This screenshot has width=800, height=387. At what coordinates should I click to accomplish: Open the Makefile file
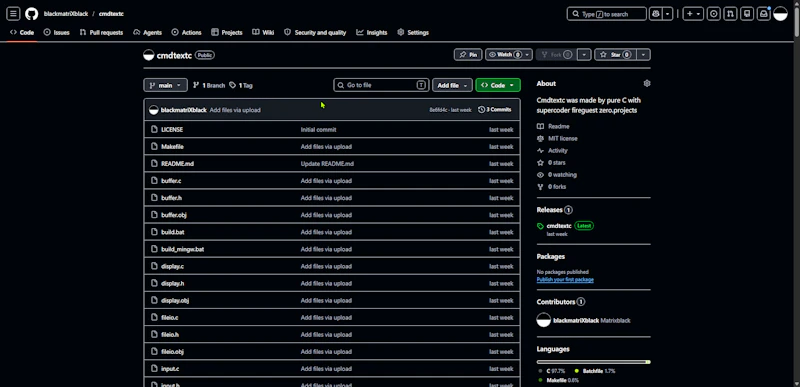pos(172,147)
